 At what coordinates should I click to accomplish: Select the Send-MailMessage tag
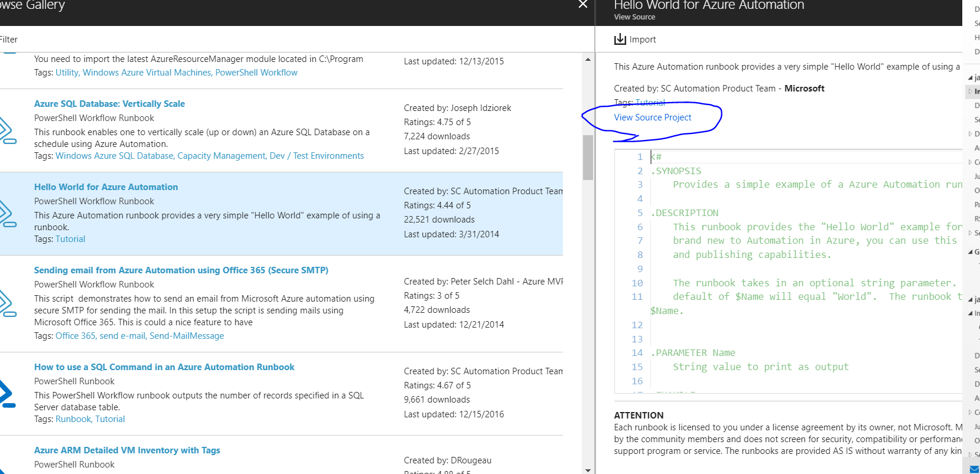(x=187, y=336)
